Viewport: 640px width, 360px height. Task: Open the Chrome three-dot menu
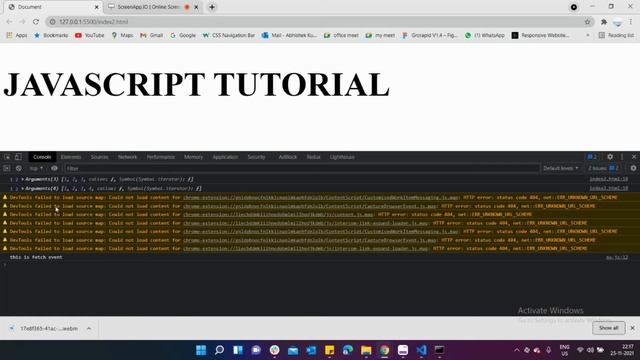point(631,22)
